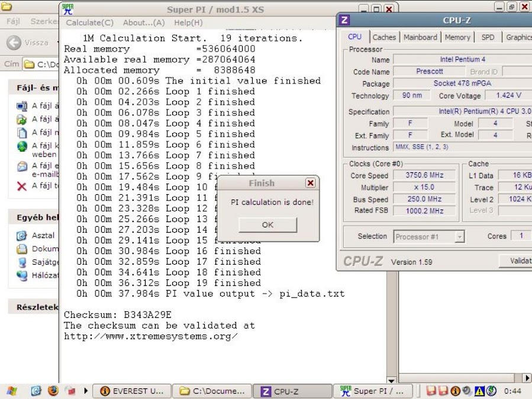Click the yellow warning triangle tray icon
Screen dimensions: 532x399
pos(479,391)
